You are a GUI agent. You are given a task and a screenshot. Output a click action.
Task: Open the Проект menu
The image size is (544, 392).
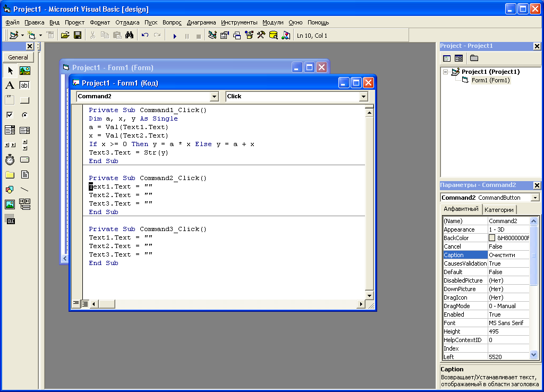tap(74, 22)
